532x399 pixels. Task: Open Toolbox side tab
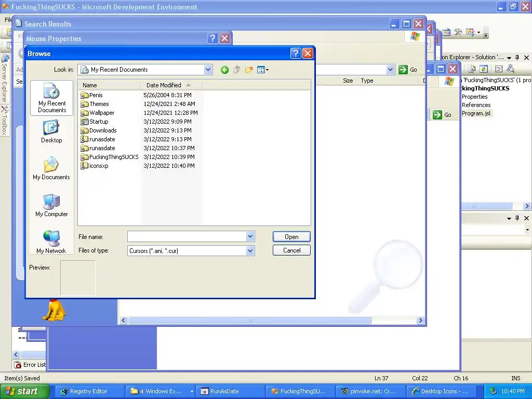tap(5, 121)
